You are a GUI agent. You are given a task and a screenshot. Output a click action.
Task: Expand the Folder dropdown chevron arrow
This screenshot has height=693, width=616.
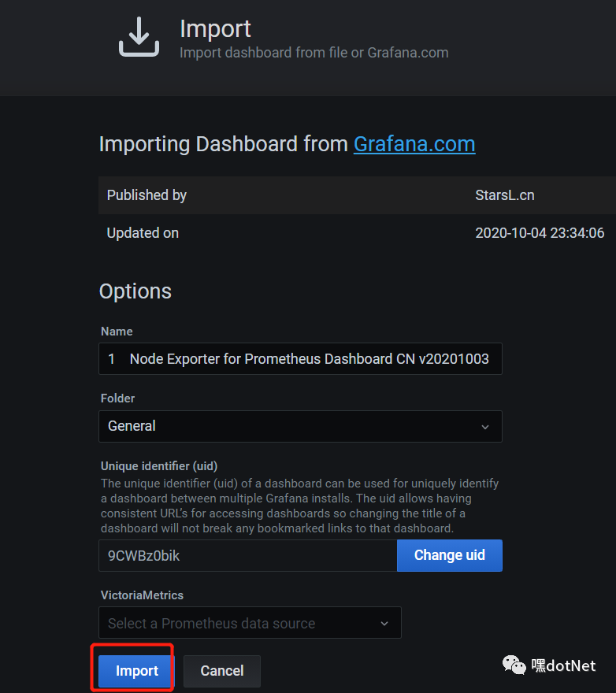485,427
